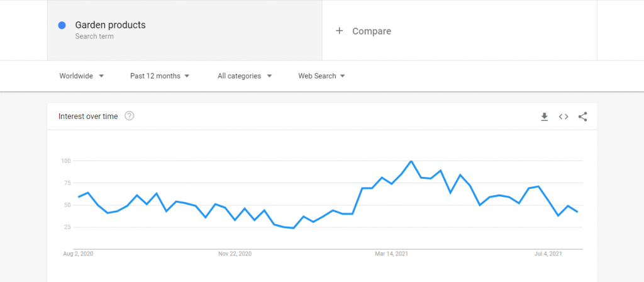Add a comparison term with Compare
The width and height of the screenshot is (644, 282).
coord(364,31)
